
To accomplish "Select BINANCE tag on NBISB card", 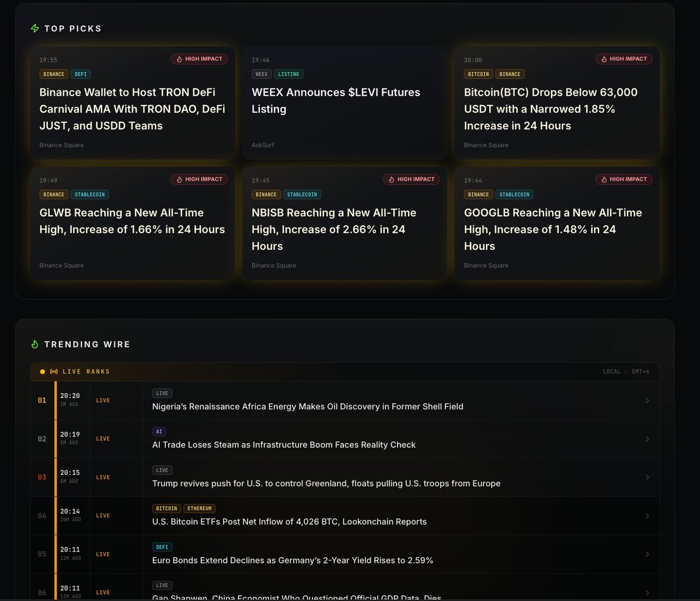I will [x=266, y=194].
